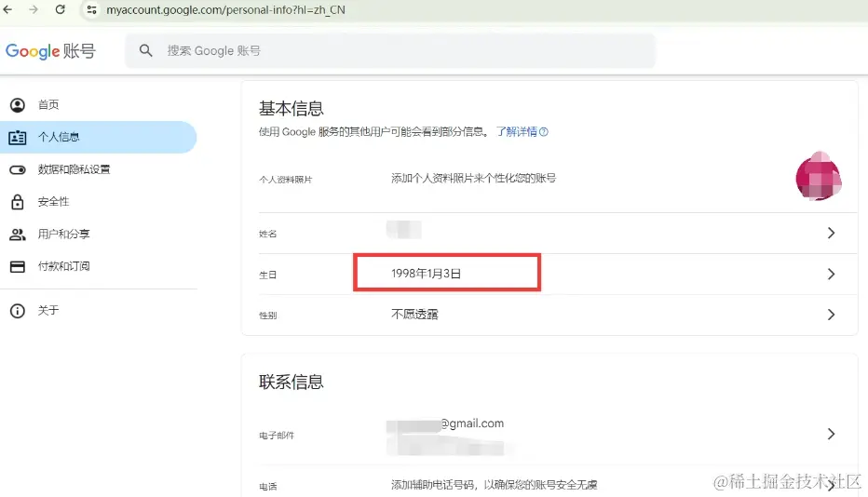Open the profile photo avatar
This screenshot has height=497, width=868.
click(819, 177)
